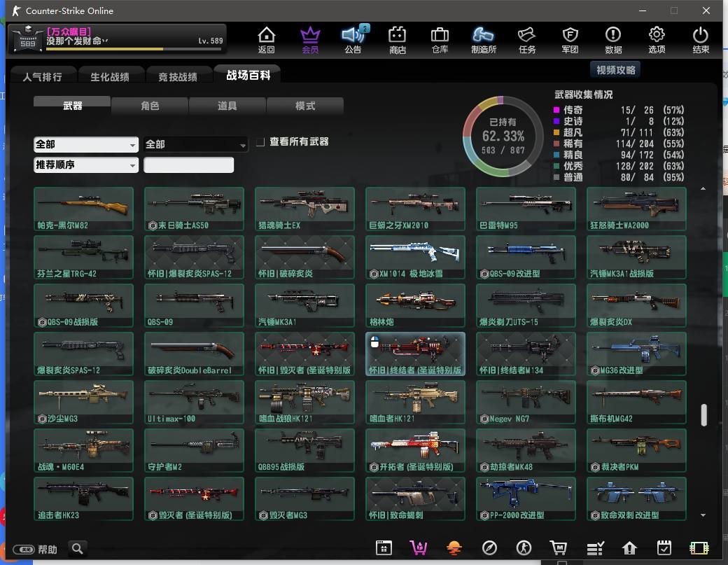Select the 末日骑士AS50 weapon card

coord(194,209)
